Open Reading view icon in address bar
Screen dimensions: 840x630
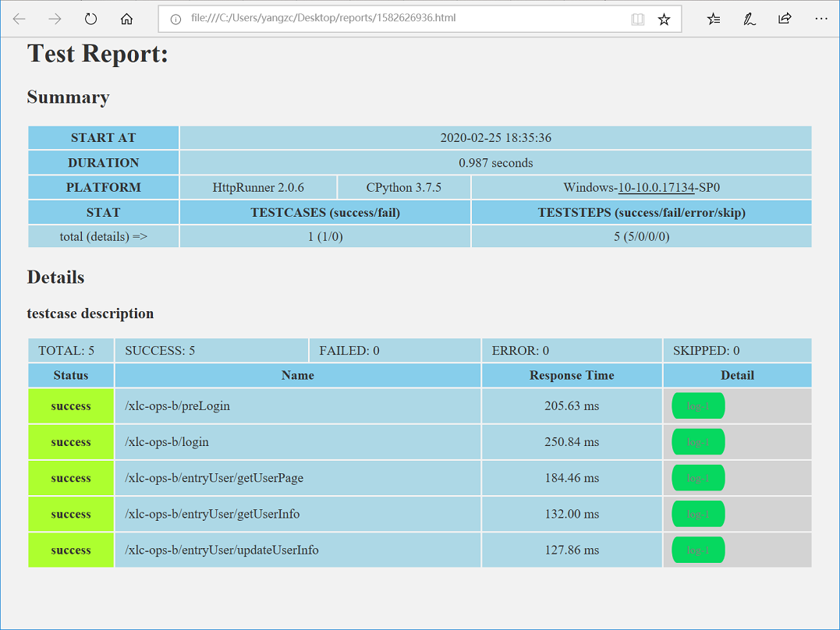(x=637, y=19)
